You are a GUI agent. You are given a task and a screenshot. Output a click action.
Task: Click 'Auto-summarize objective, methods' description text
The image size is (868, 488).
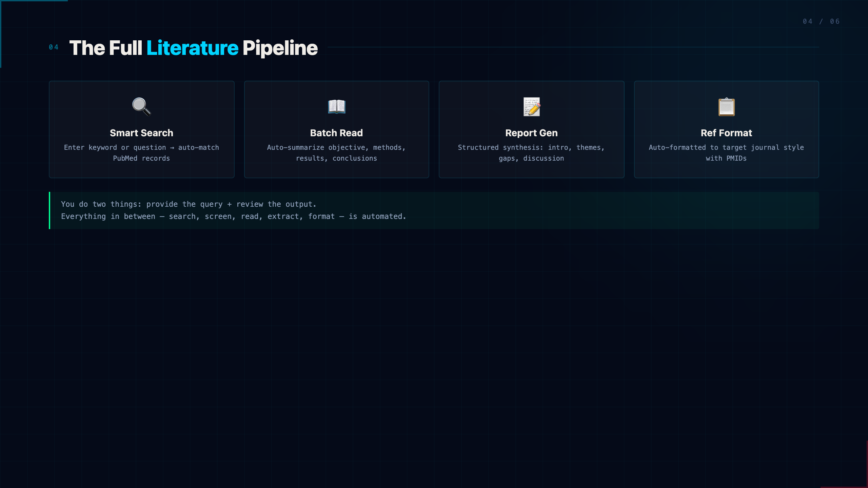point(336,153)
